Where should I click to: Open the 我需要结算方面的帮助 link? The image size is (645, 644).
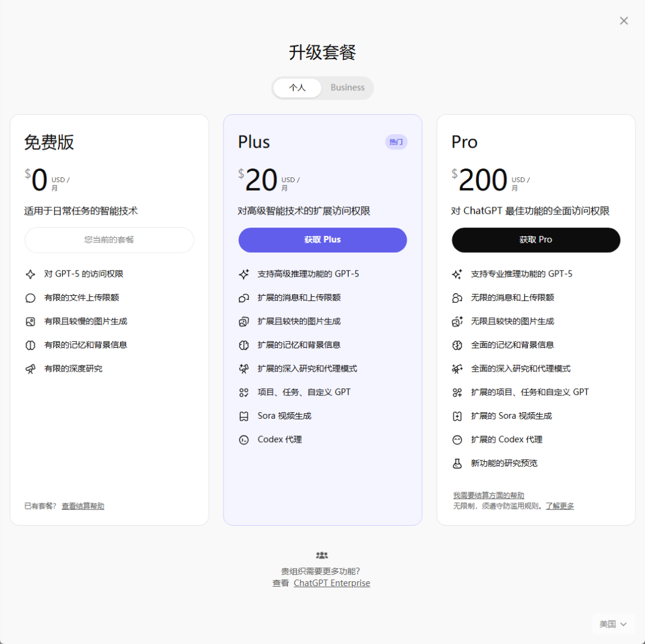(x=489, y=495)
